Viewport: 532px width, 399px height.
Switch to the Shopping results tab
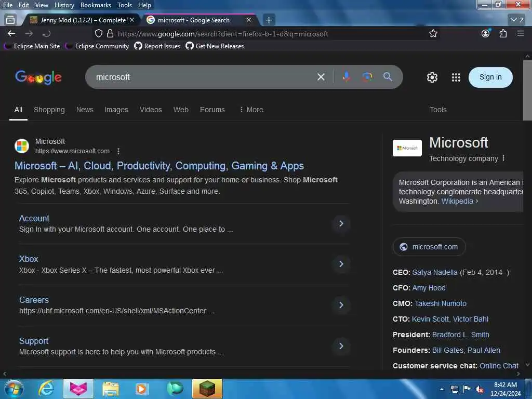click(49, 110)
